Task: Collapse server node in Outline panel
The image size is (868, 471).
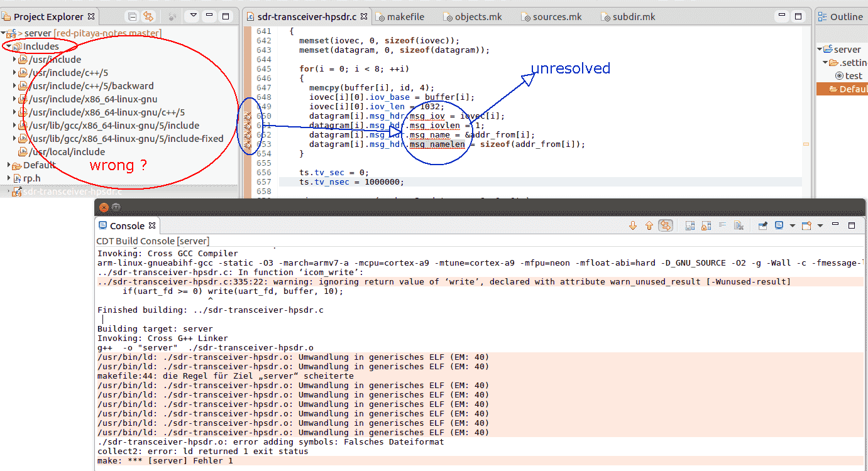Action: click(820, 49)
